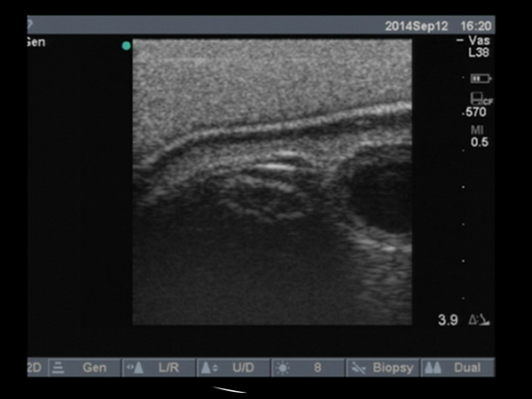This screenshot has height=399, width=532.
Task: Click the brightness sun icon
Action: [x=283, y=366]
